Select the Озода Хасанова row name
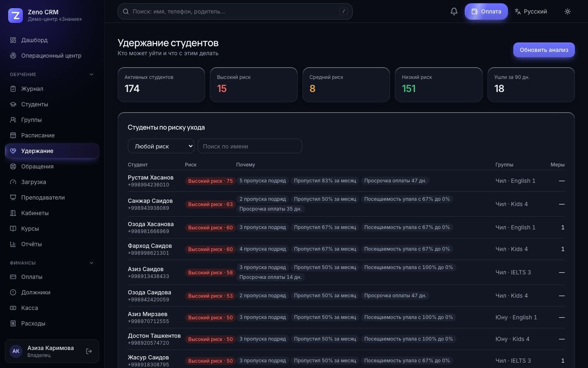 coord(151,224)
